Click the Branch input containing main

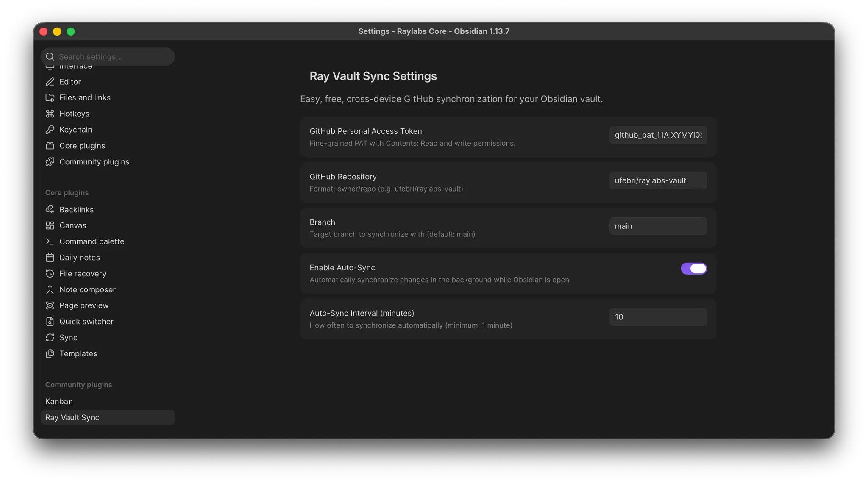point(658,226)
